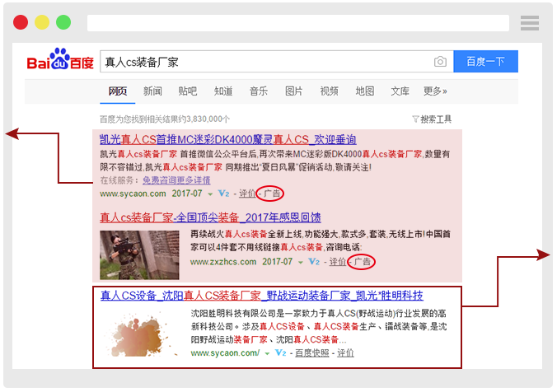Viewport: 557px width, 392px height.
Task: Click the yellow minimize dot
Action: point(42,22)
